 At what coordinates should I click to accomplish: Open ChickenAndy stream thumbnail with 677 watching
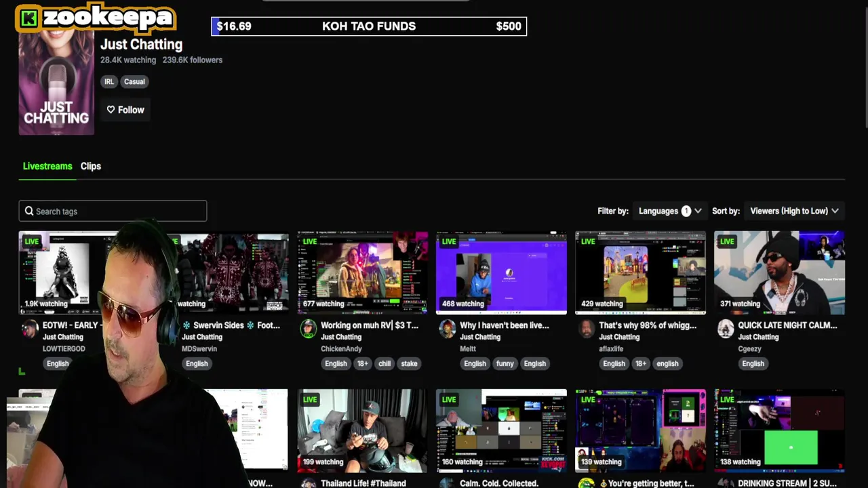[x=363, y=272]
